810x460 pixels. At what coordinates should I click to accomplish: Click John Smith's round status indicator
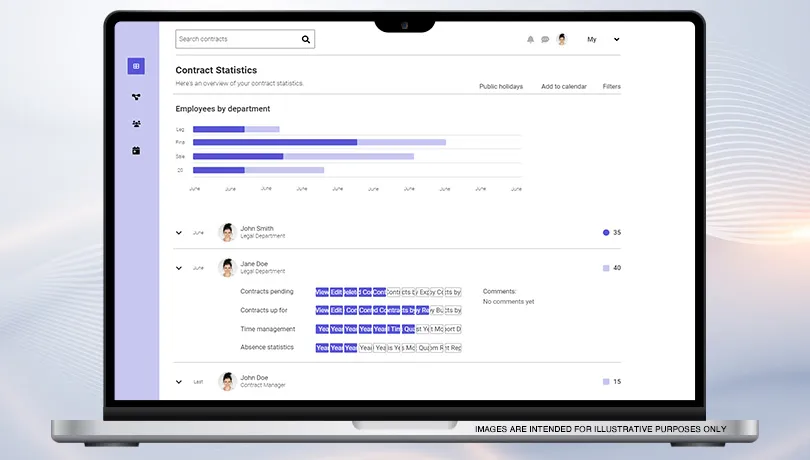606,232
